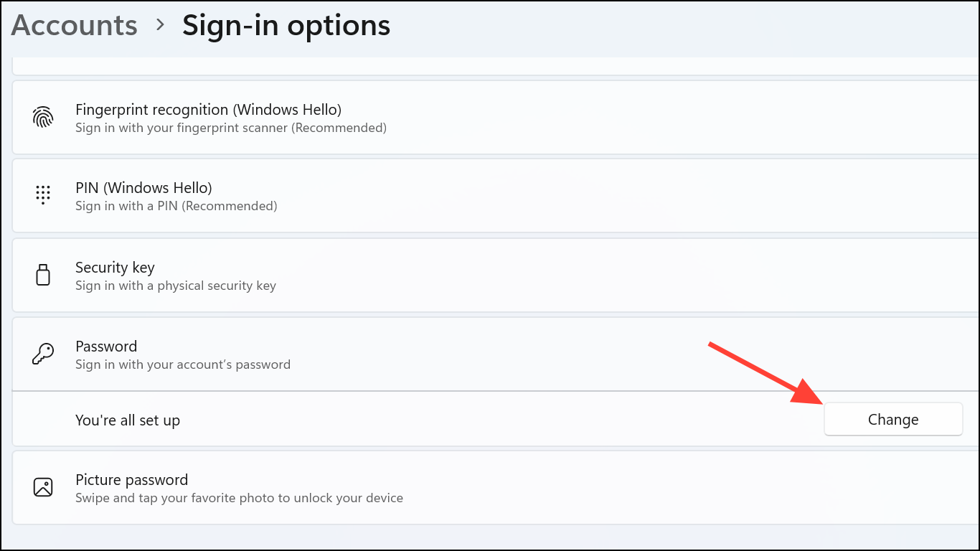Screen dimensions: 980x551
Task: Click the fingerprint recognition icon
Action: [43, 117]
